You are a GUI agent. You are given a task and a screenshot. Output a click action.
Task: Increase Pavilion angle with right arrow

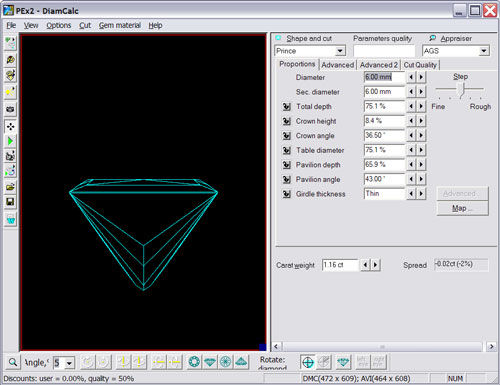(421, 179)
